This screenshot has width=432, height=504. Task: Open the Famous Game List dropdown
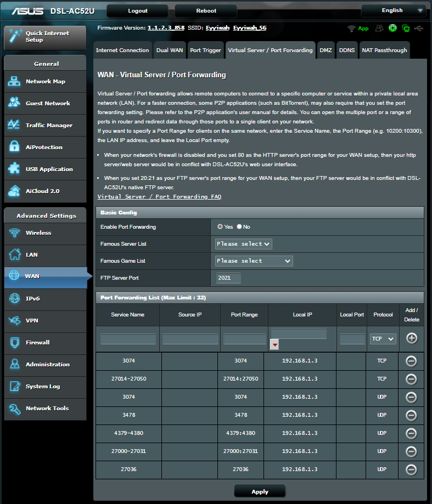tap(254, 261)
